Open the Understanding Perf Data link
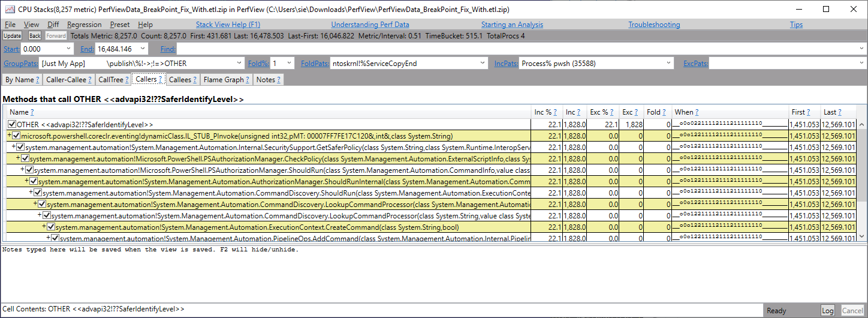The height and width of the screenshot is (318, 868). [370, 25]
